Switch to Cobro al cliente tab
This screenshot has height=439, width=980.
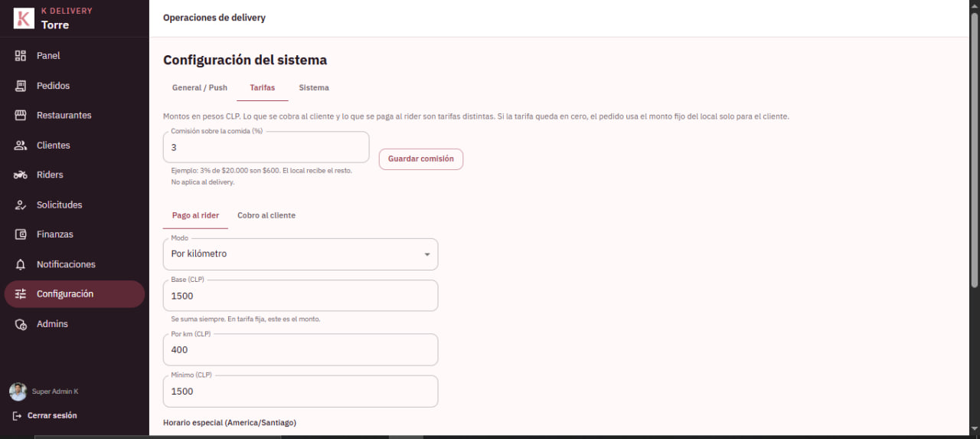[x=266, y=216]
